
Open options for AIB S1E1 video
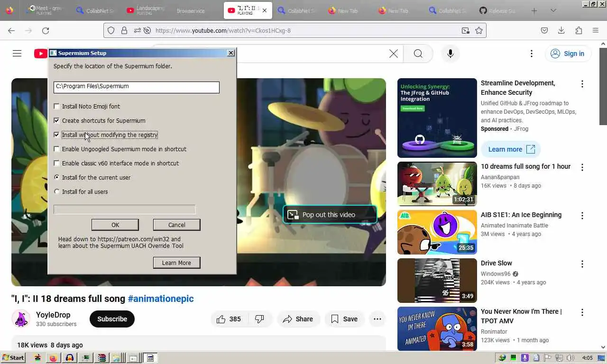coord(582,216)
